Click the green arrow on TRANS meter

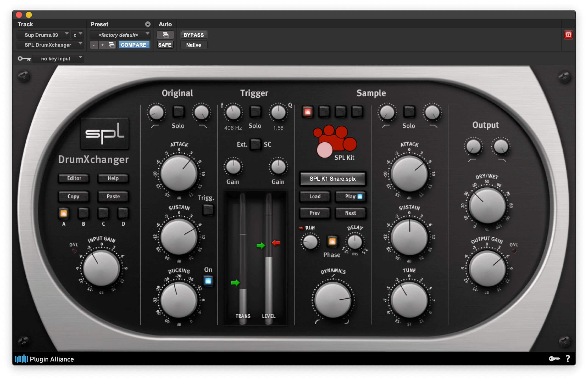tap(235, 283)
